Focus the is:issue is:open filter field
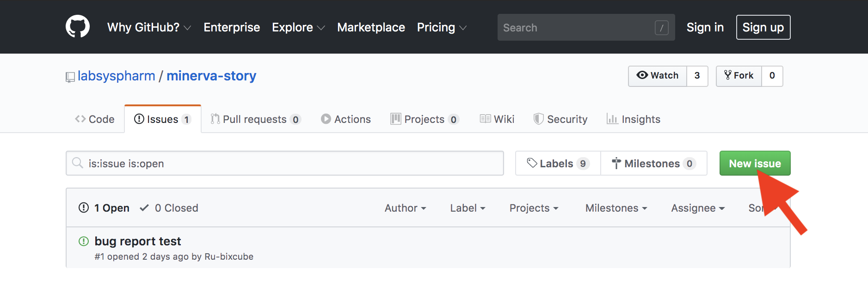The height and width of the screenshot is (299, 868). (x=291, y=163)
